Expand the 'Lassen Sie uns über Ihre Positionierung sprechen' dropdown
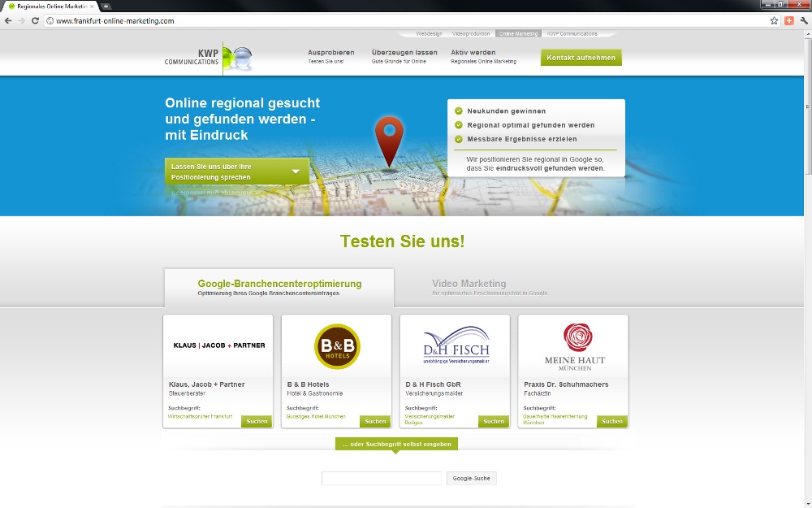Image resolution: width=812 pixels, height=508 pixels. point(236,172)
